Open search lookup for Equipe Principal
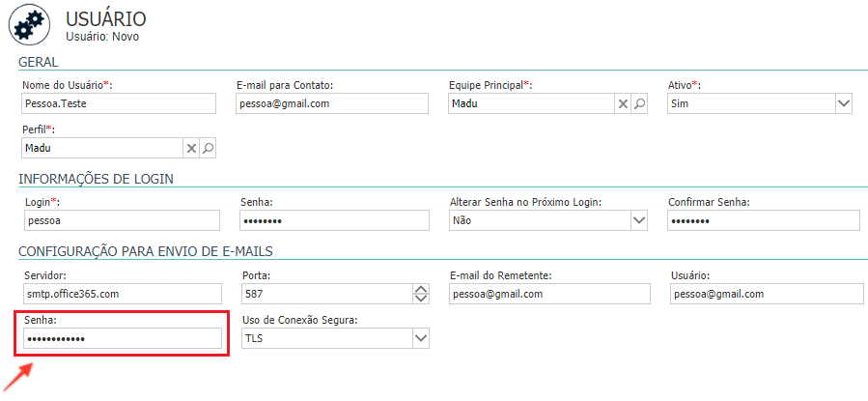The width and height of the screenshot is (868, 401). [x=639, y=103]
